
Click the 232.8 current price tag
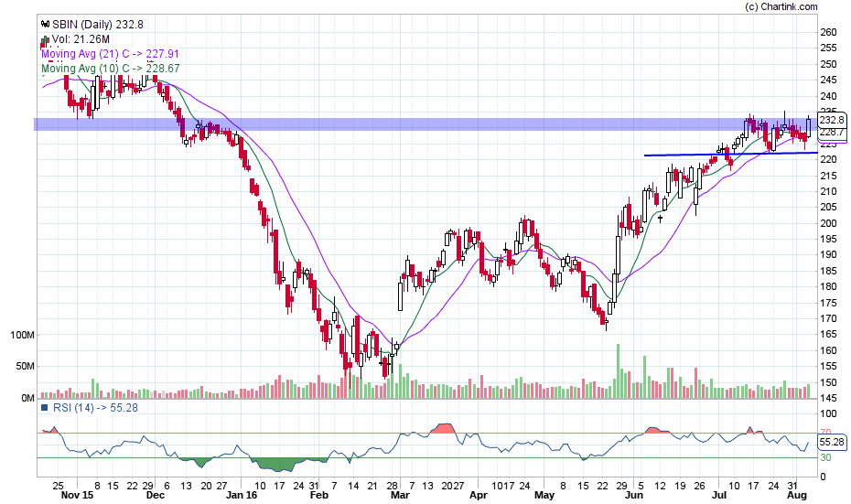click(831, 120)
